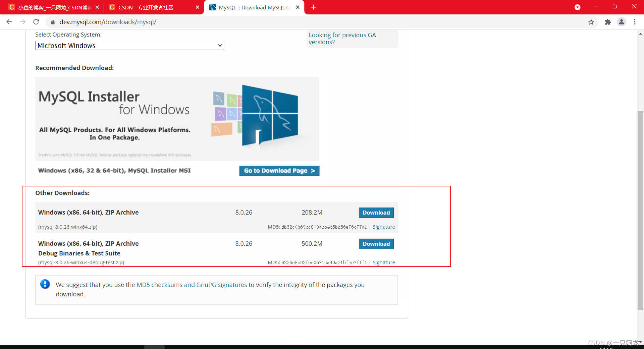Image resolution: width=644 pixels, height=349 pixels.
Task: Bookmark this page with the star icon
Action: point(591,22)
